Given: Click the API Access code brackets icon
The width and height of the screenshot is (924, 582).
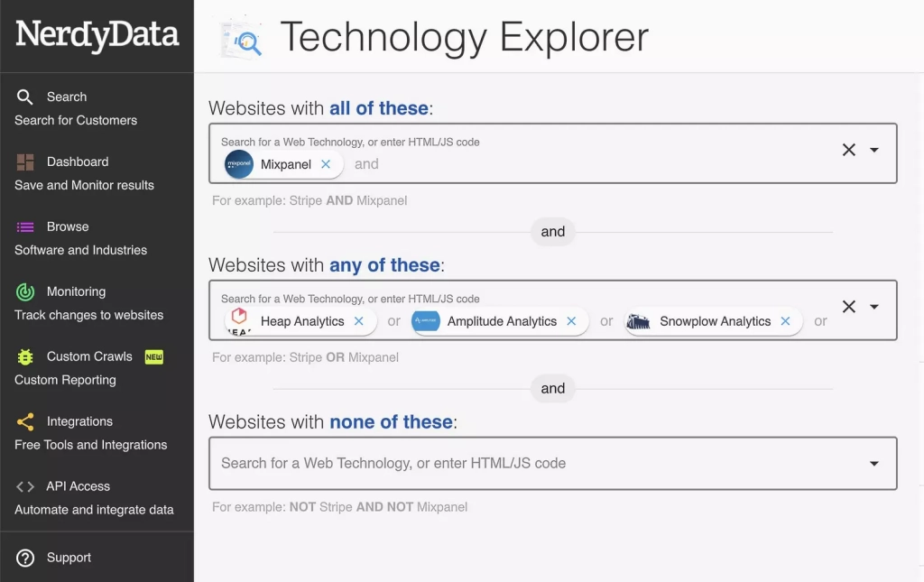Looking at the screenshot, I should [x=24, y=486].
